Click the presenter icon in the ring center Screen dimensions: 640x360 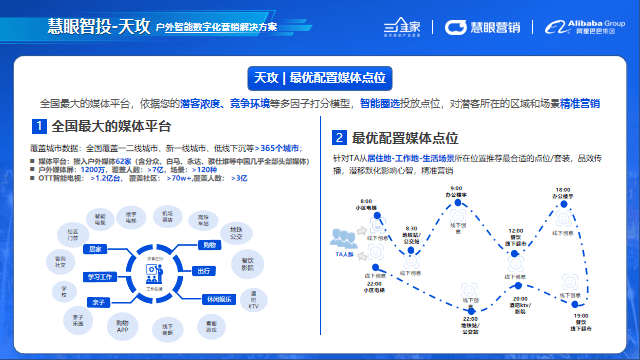click(154, 274)
